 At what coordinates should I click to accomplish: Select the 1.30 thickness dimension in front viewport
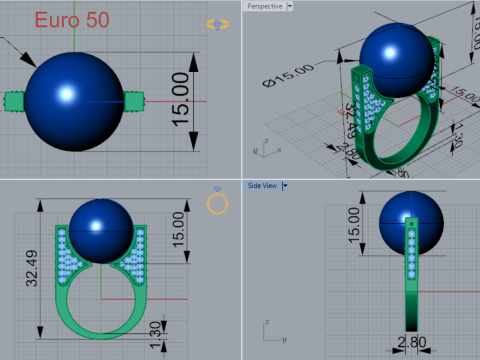click(x=155, y=335)
